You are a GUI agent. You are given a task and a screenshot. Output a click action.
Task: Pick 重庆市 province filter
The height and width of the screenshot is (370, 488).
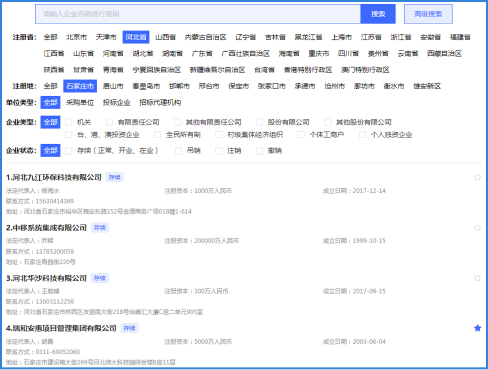(x=319, y=53)
